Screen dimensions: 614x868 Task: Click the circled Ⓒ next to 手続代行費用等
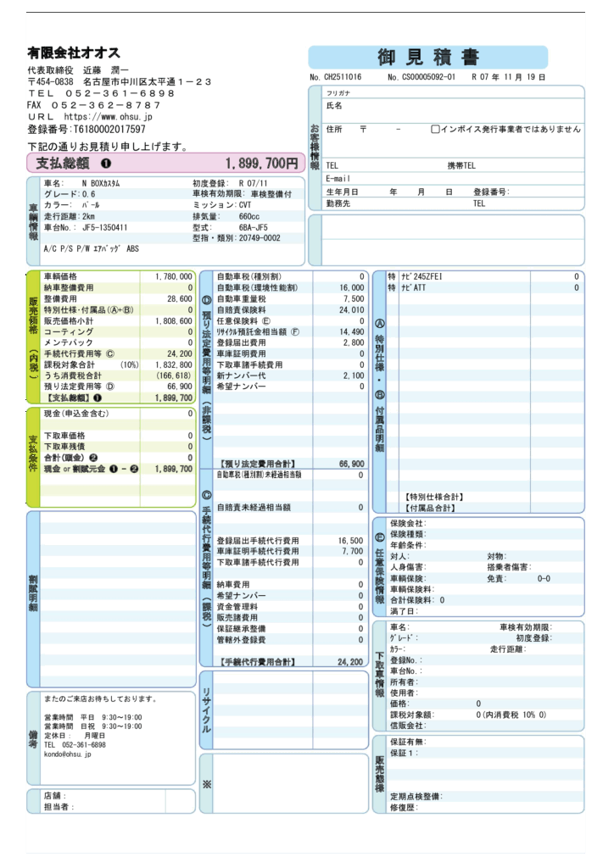pyautogui.click(x=109, y=353)
